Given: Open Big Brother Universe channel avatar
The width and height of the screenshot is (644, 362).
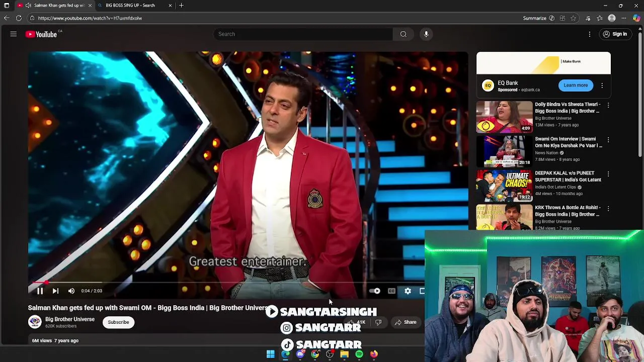Looking at the screenshot, I should 35,322.
